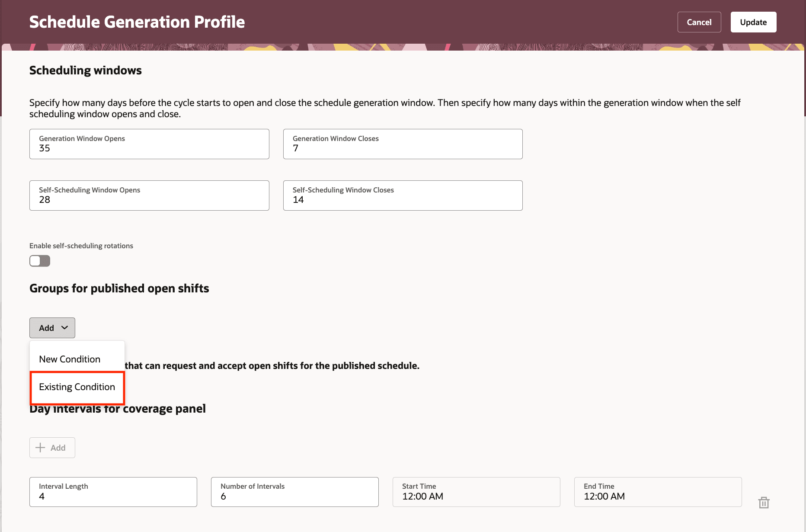Click the trash icon to delete the day interval

click(764, 503)
